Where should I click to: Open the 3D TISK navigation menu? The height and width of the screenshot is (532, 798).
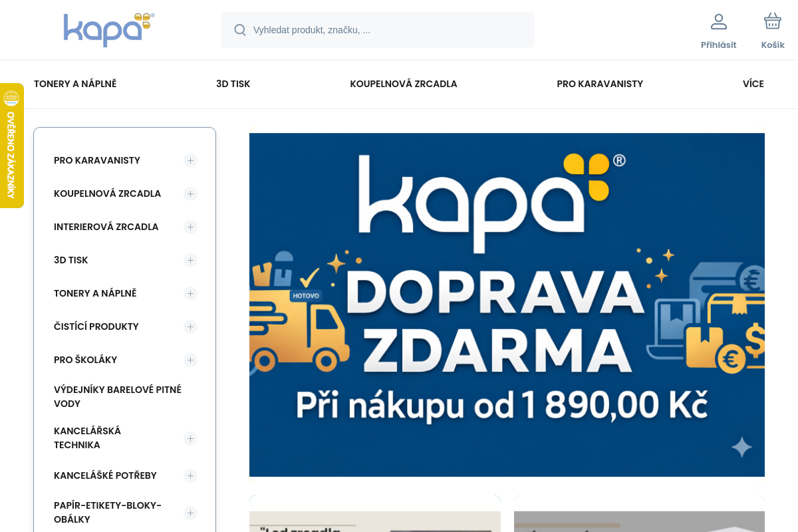(233, 84)
